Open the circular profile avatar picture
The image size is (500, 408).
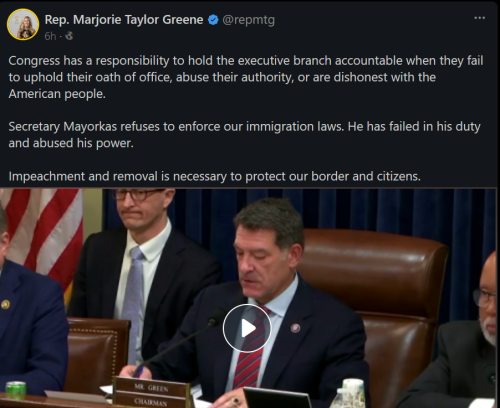coord(23,25)
